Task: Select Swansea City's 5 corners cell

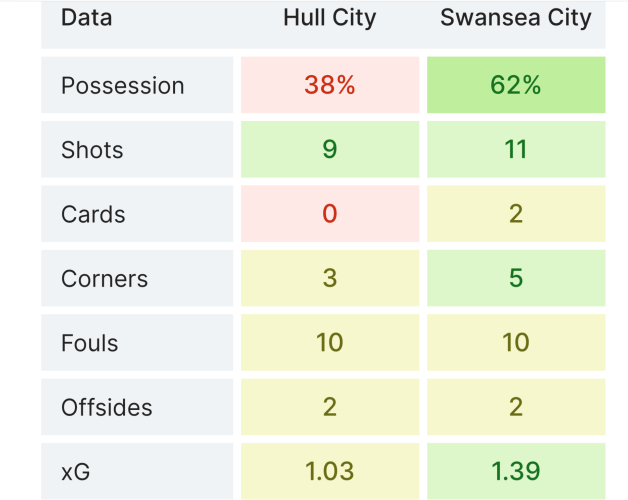Action: click(516, 278)
